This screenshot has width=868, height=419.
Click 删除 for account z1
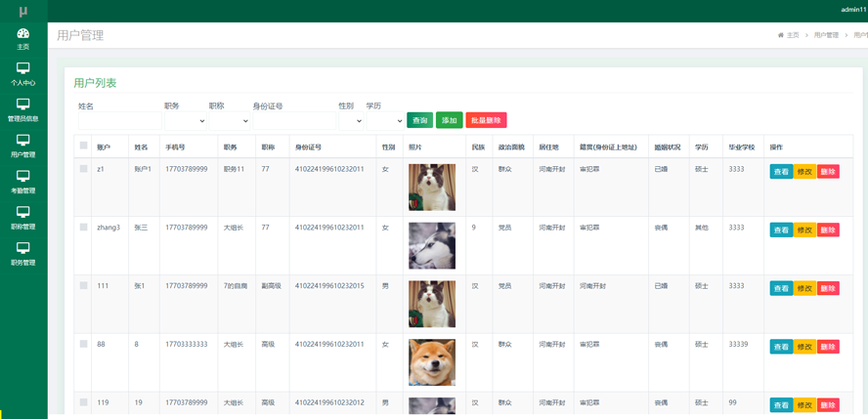click(x=828, y=171)
